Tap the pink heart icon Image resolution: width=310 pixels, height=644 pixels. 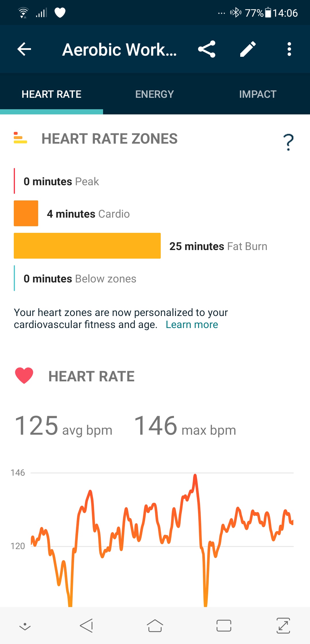pos(24,375)
